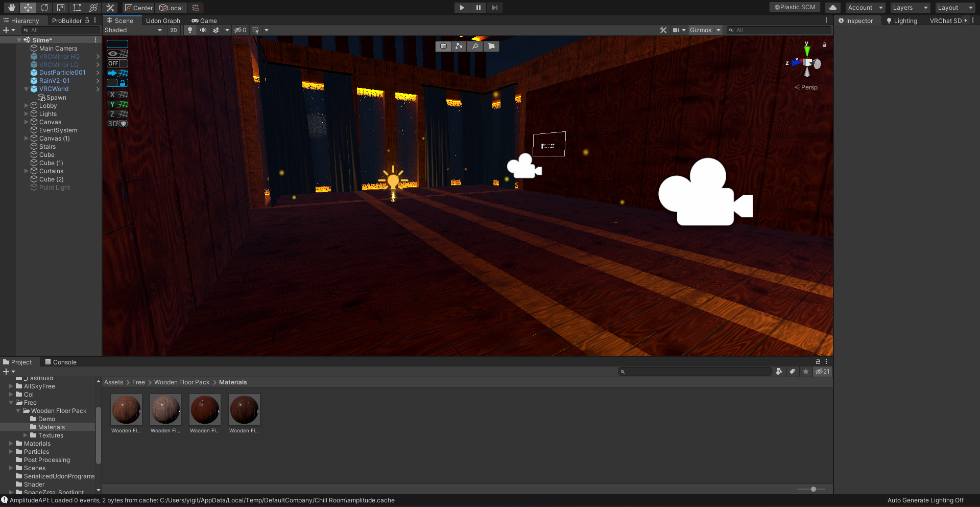This screenshot has height=507, width=980.
Task: Select the Rotate tool
Action: pyautogui.click(x=44, y=8)
